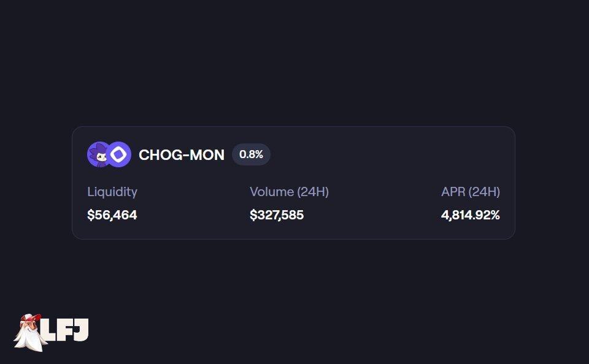This screenshot has height=364, width=589.
Task: Click the MON token icon
Action: [x=119, y=154]
